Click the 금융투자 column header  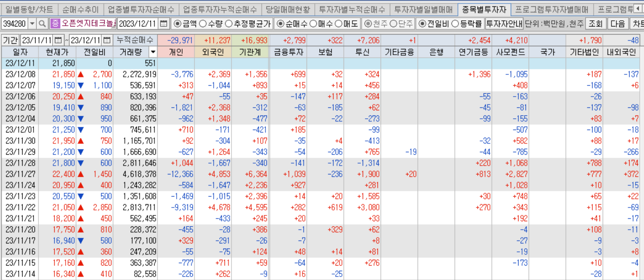(288, 52)
